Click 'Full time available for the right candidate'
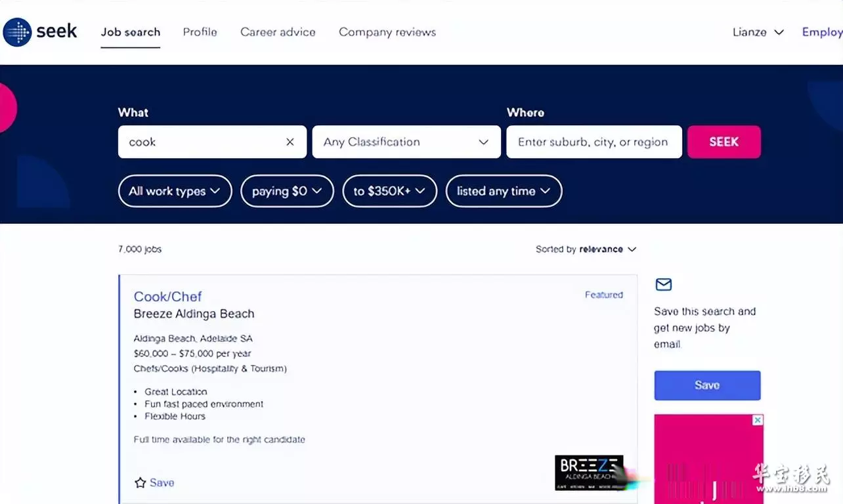The height and width of the screenshot is (504, 843). pos(219,440)
